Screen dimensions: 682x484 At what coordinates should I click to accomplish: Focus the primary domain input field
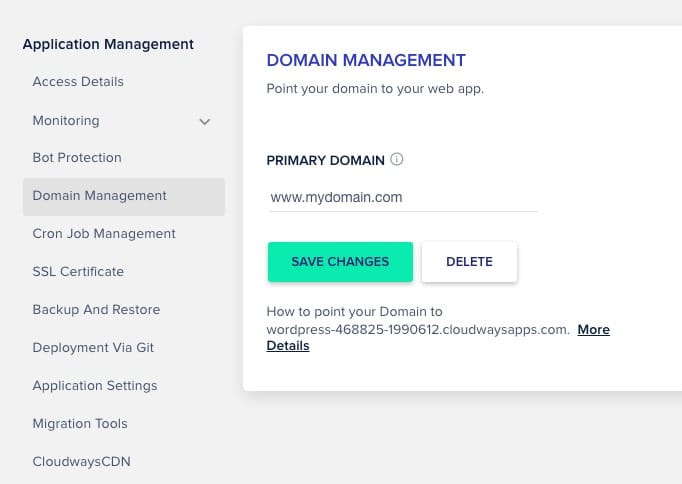402,198
